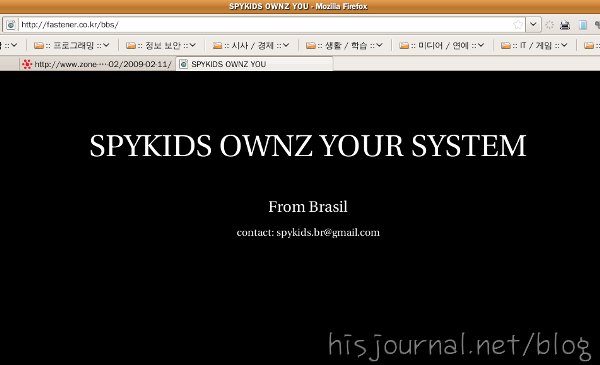
Task: Focus the address bar showing fastener.co.kr/bbs/
Action: pos(264,25)
